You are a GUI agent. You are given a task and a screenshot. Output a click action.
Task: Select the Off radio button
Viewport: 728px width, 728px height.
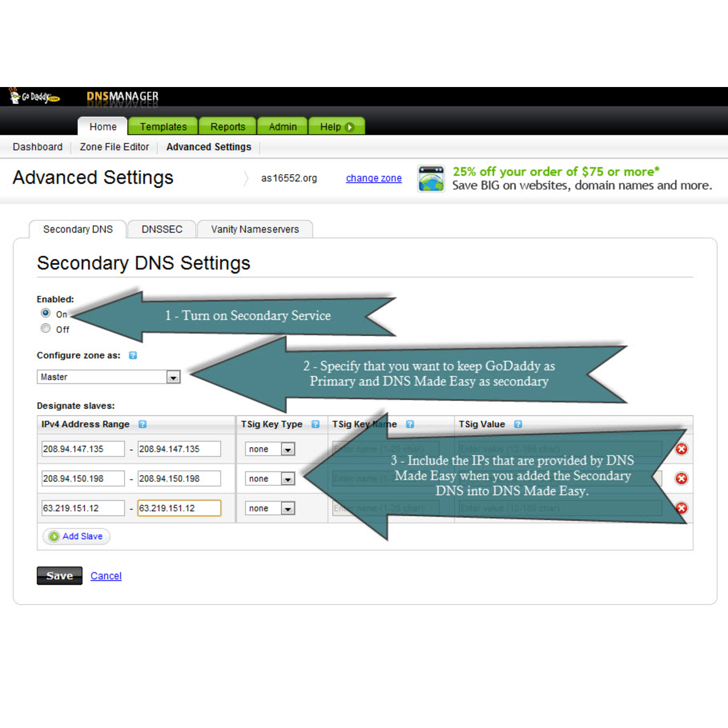pyautogui.click(x=46, y=329)
